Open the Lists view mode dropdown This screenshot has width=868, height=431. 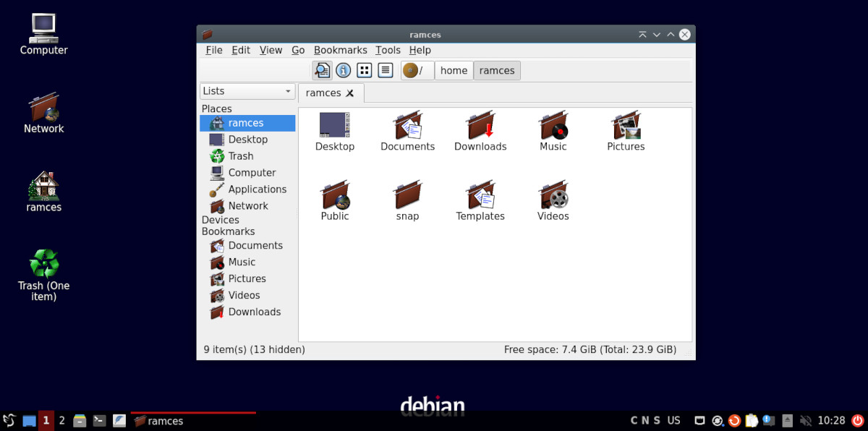coord(247,91)
